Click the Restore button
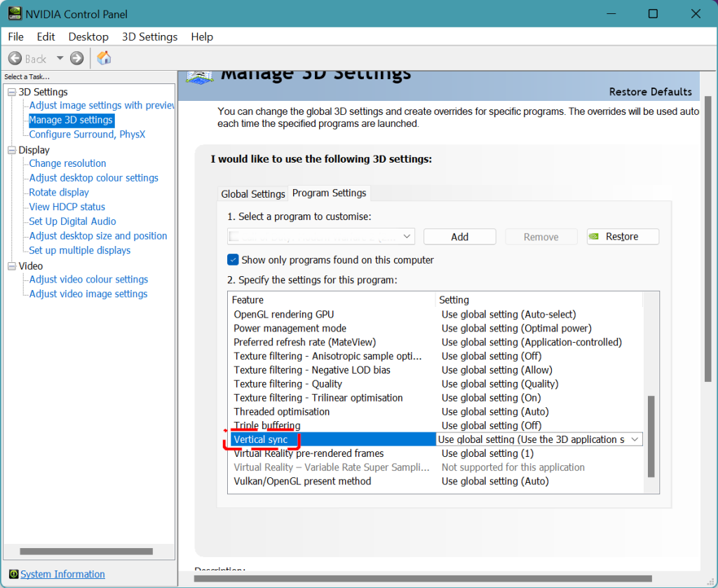The height and width of the screenshot is (588, 718). [623, 237]
